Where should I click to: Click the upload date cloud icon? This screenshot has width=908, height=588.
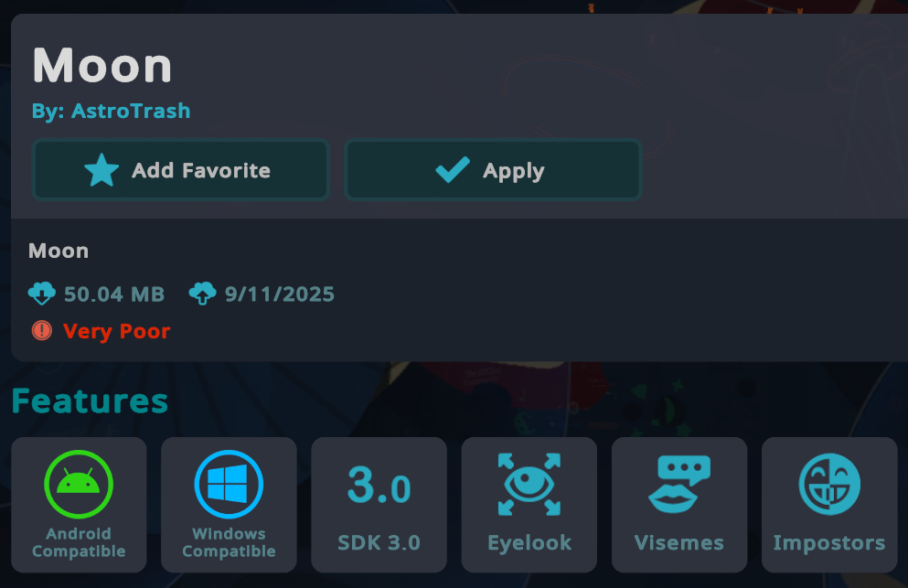point(203,294)
